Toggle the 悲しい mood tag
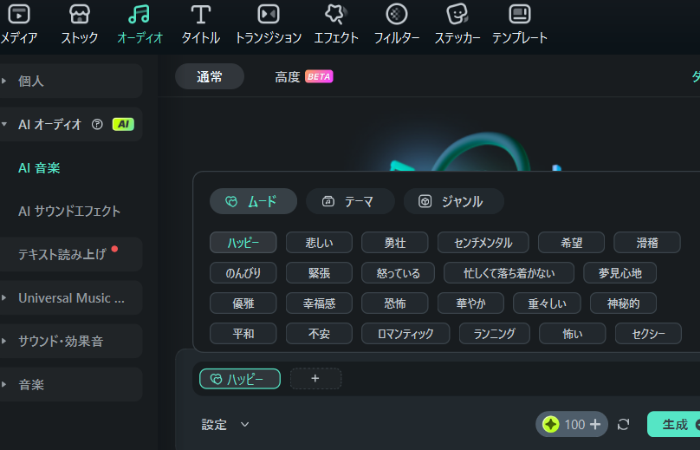This screenshot has width=700, height=450. coord(319,242)
